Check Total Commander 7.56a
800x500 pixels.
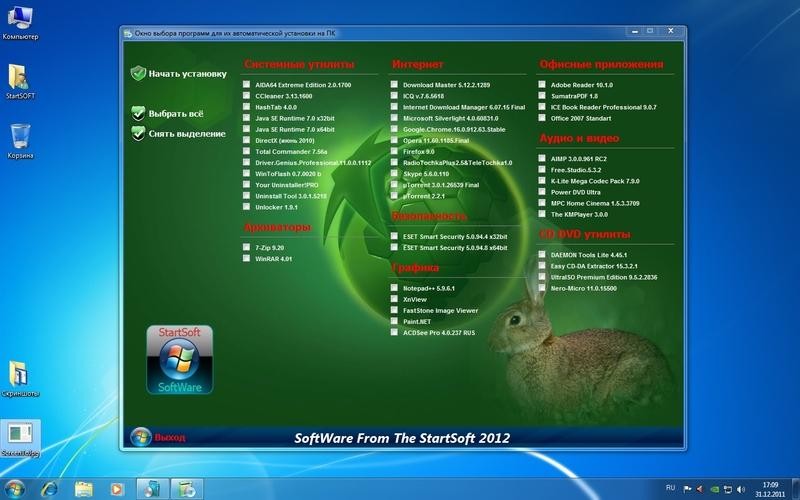pos(246,151)
